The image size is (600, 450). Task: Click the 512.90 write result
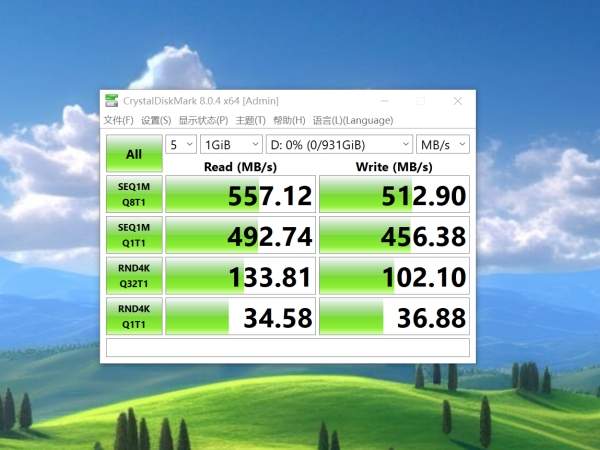click(394, 194)
